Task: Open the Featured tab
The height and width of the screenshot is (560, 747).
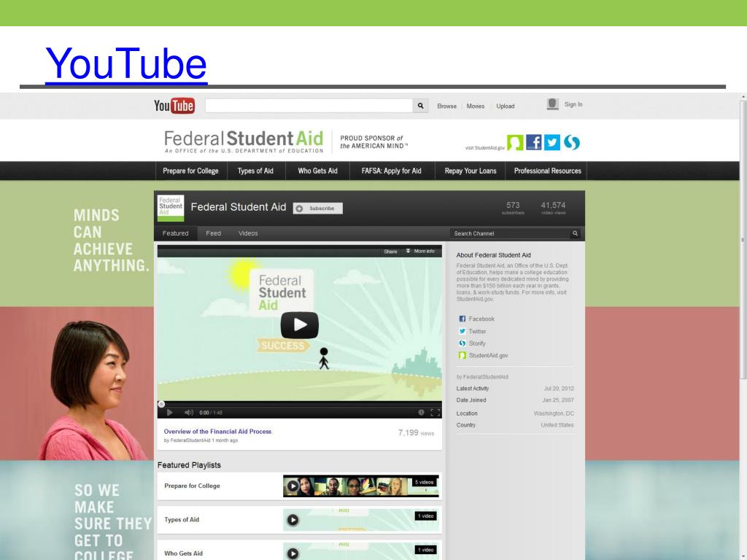Action: (x=175, y=233)
